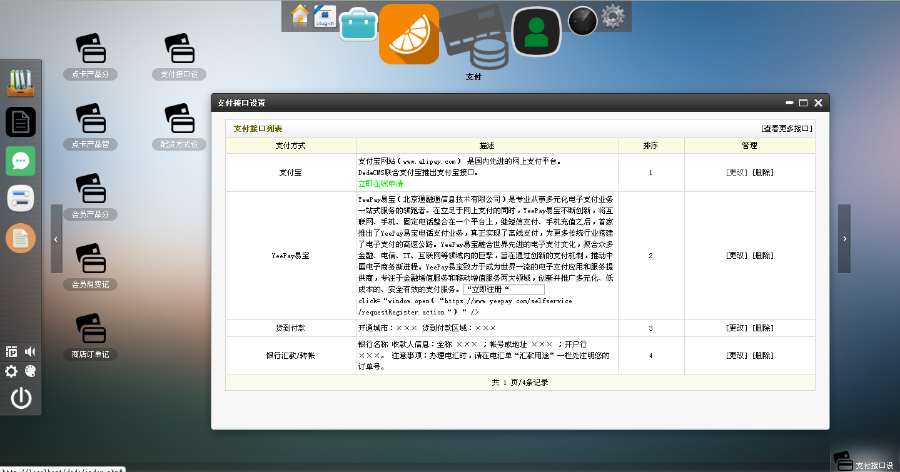The width and height of the screenshot is (900, 472).
Task: Open the home icon in top dock
Action: [300, 16]
